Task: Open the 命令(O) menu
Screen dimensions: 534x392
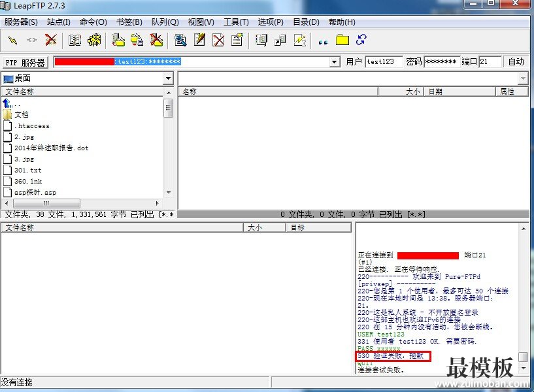Action: pos(93,22)
